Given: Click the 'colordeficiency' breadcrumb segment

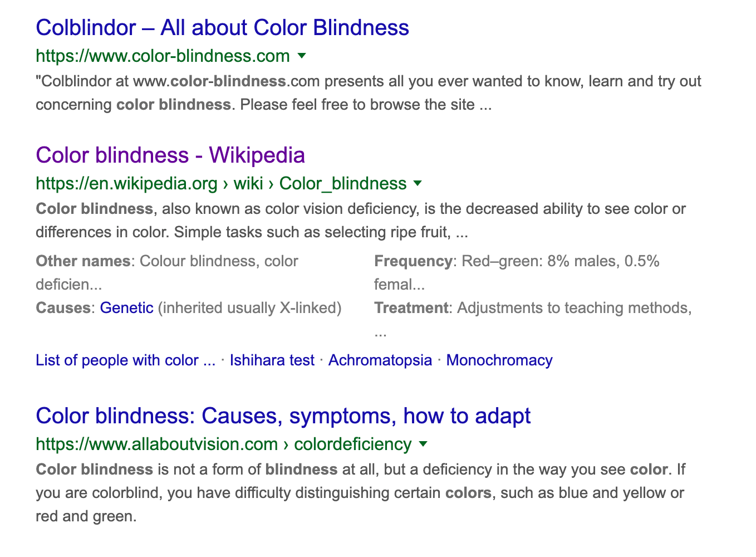Looking at the screenshot, I should 352,444.
